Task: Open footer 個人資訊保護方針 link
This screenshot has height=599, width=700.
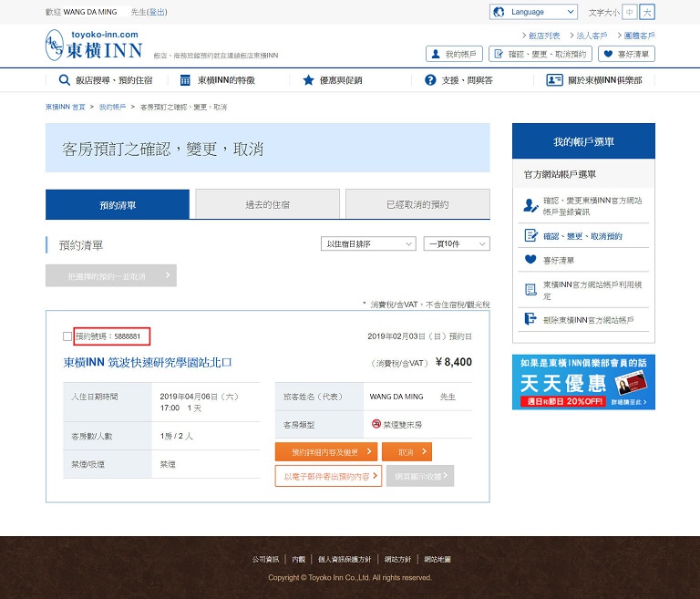Action: (345, 559)
